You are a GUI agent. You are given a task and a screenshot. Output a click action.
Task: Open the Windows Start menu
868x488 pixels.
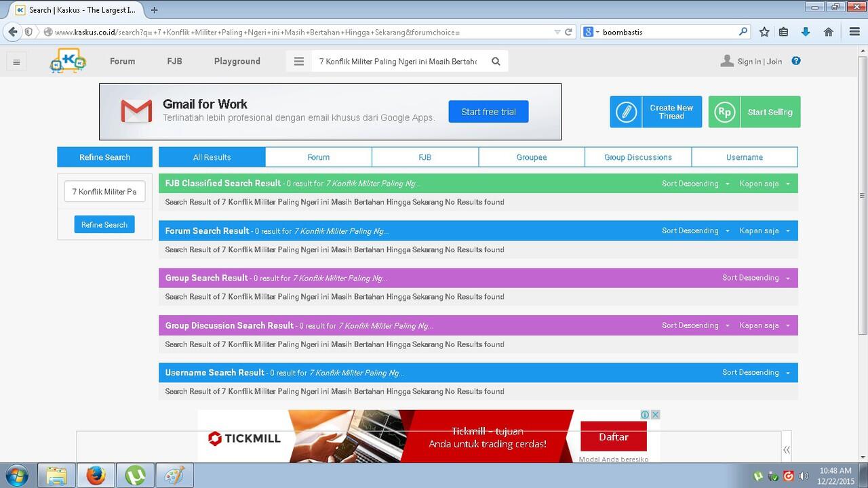pyautogui.click(x=16, y=475)
